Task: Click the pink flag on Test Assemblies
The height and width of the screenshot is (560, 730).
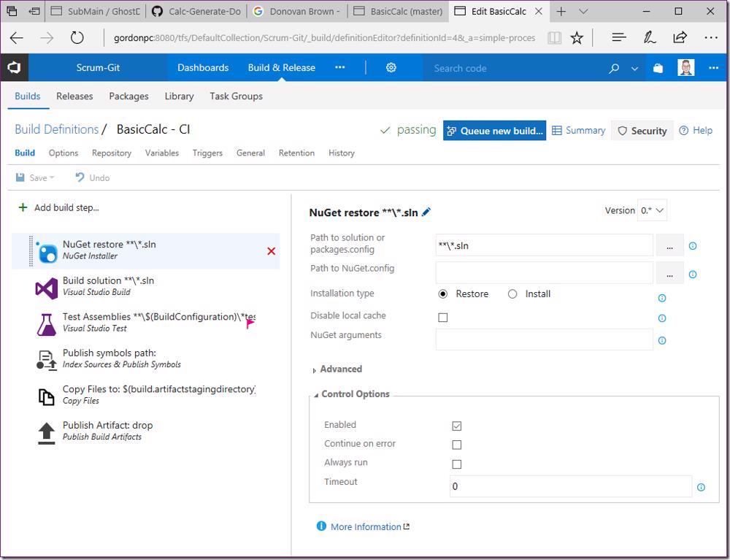Action: 250,323
